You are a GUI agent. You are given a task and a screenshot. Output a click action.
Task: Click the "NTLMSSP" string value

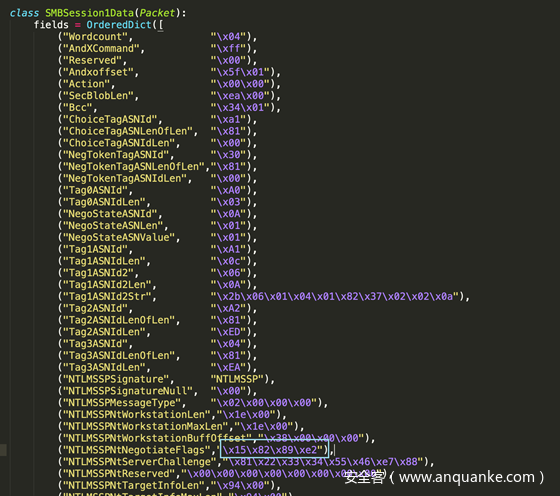coord(238,379)
